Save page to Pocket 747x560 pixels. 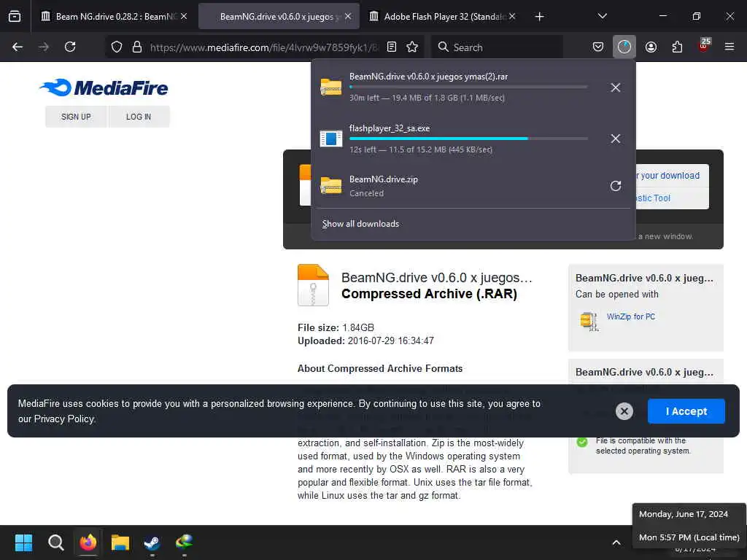point(598,47)
